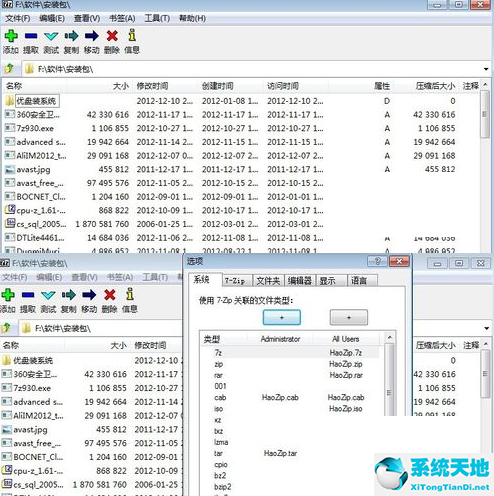The width and height of the screenshot is (494, 496).
Task: Select AliIM2012_t... file in top window
Action: 41,155
